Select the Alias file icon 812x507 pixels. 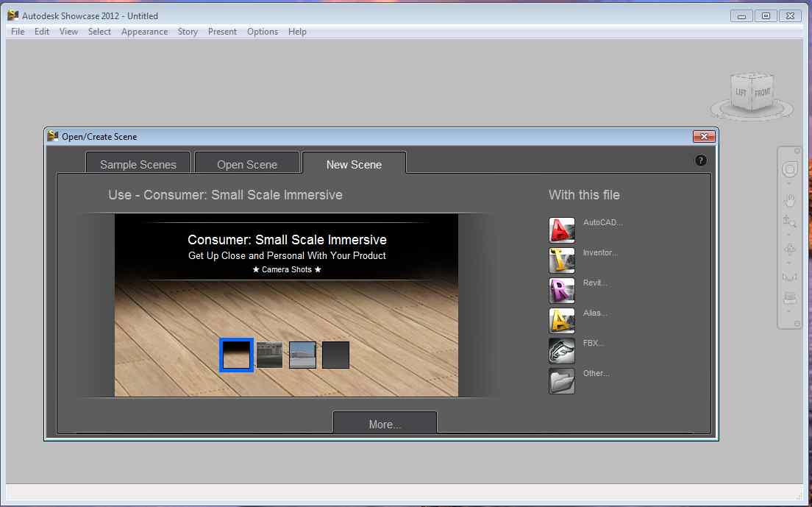click(562, 320)
